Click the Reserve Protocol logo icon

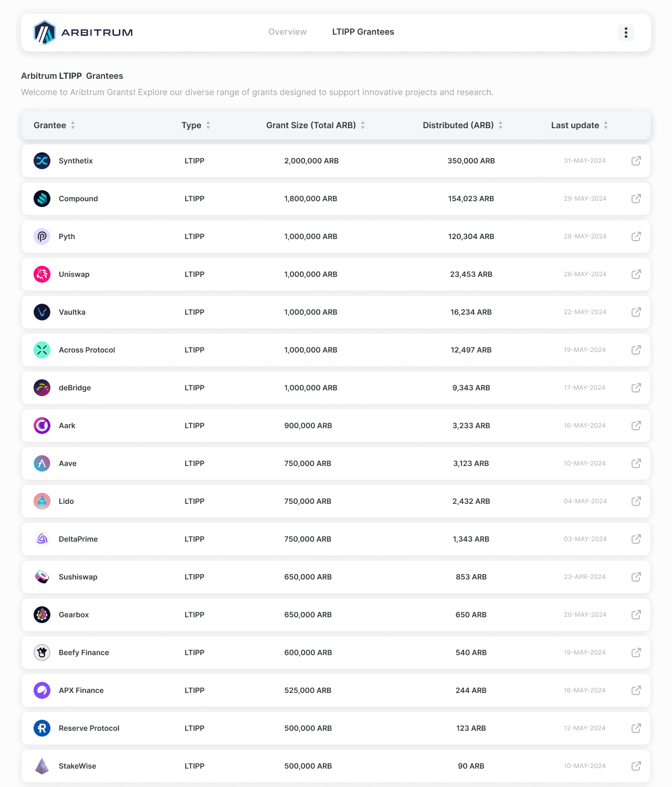click(42, 728)
